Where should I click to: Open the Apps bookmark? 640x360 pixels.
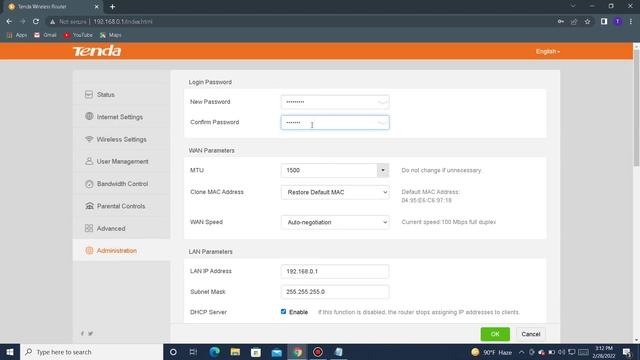(17, 35)
